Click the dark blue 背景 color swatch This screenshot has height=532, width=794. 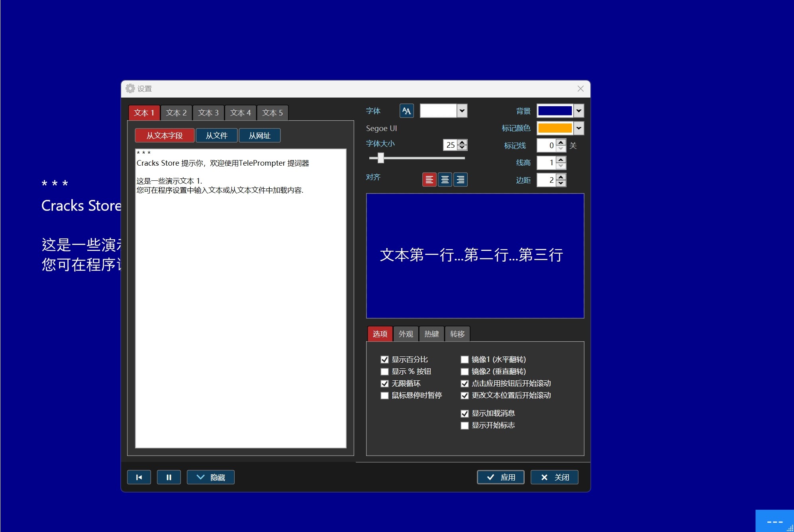pyautogui.click(x=555, y=111)
